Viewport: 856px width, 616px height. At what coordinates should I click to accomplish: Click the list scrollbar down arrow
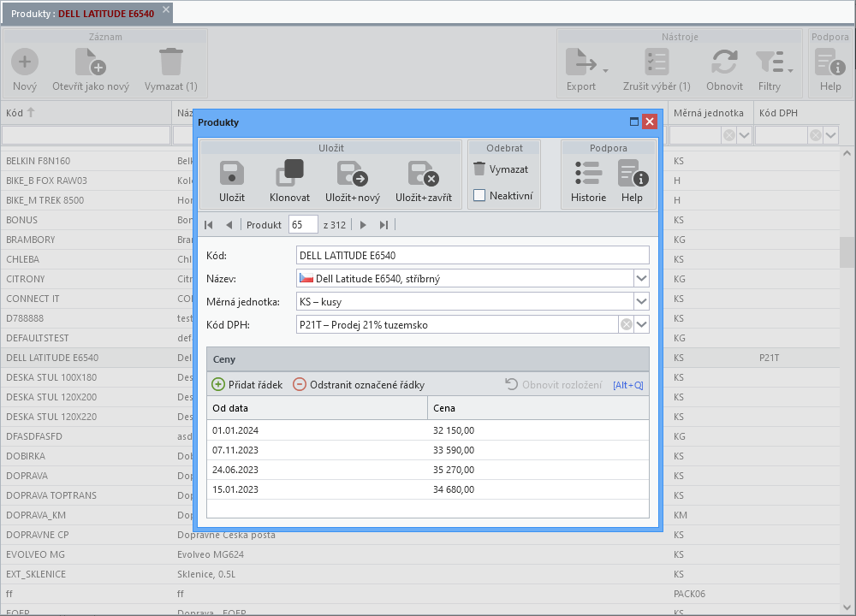coord(847,607)
